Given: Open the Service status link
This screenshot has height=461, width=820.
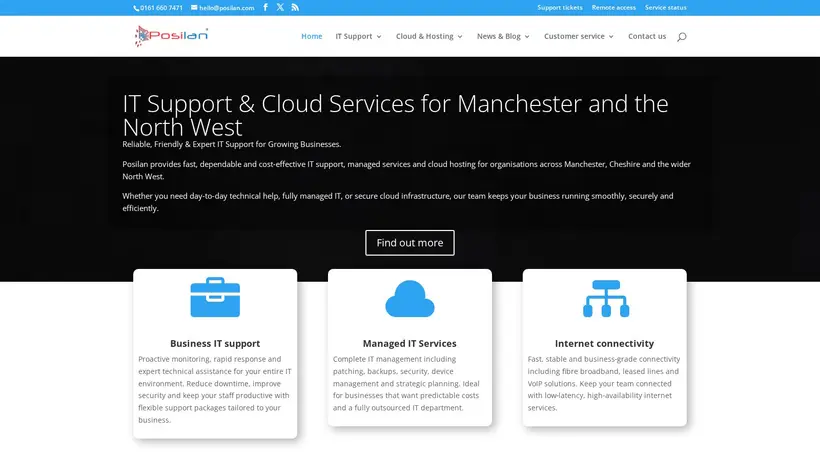Looking at the screenshot, I should 666,7.
